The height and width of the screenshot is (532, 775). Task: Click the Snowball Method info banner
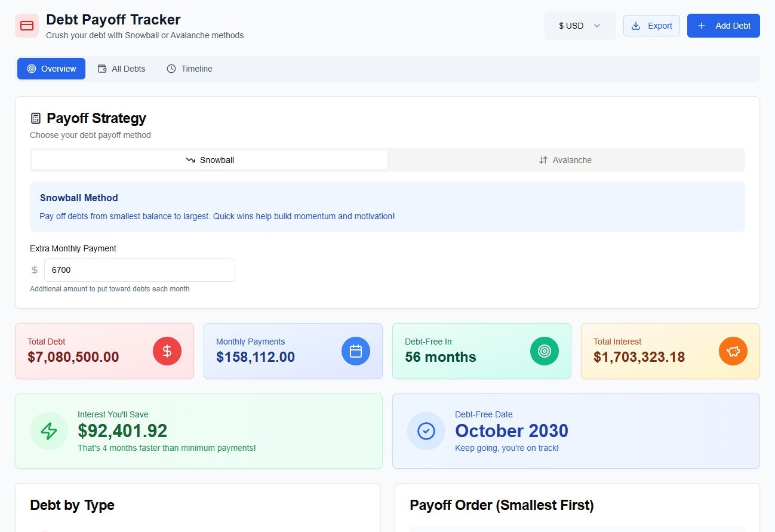coord(387,205)
